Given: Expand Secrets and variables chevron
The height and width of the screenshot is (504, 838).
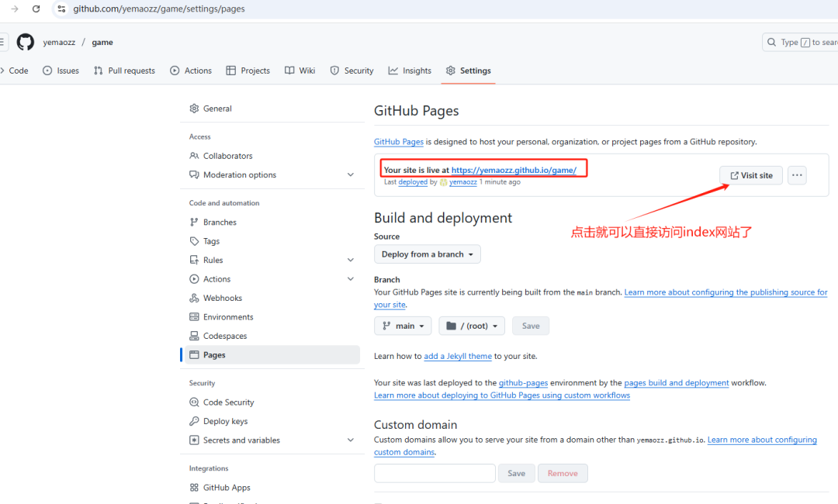Looking at the screenshot, I should click(351, 440).
